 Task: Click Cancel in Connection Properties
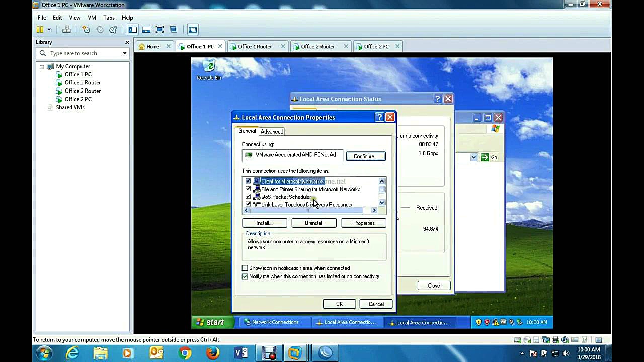[x=376, y=304]
